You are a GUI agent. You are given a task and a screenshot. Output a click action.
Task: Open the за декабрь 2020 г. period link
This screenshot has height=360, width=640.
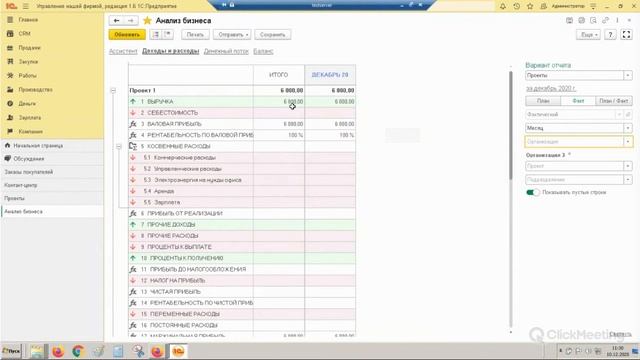(551, 88)
